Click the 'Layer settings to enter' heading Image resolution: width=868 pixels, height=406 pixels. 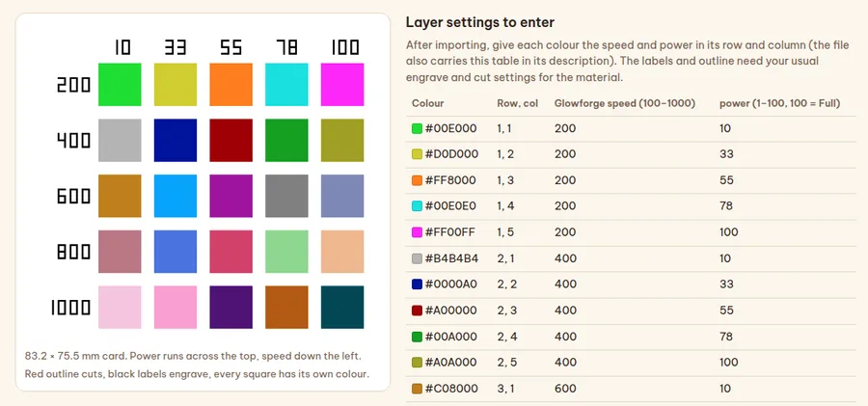[480, 22]
